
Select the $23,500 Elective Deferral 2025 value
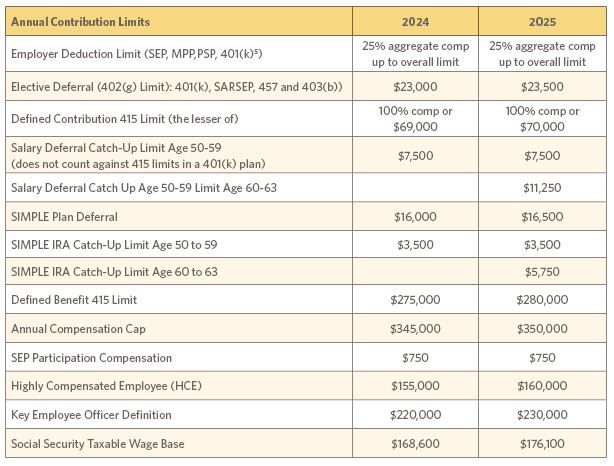coord(542,87)
